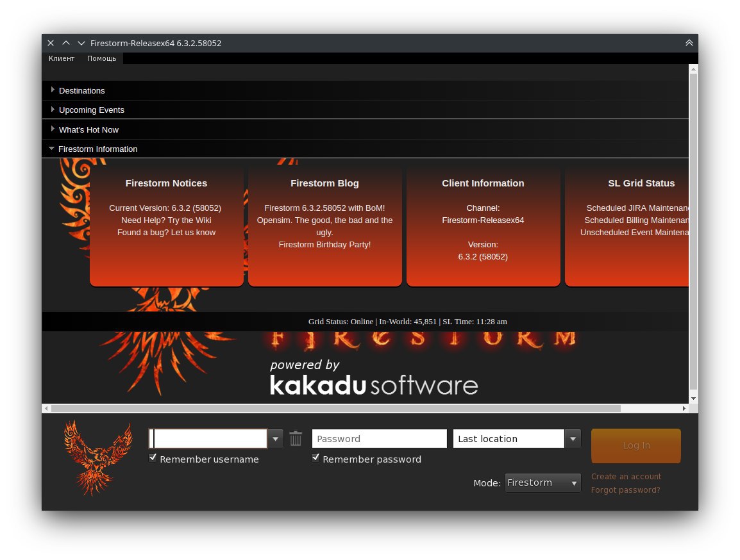Click the Client Information card heading

pos(483,183)
